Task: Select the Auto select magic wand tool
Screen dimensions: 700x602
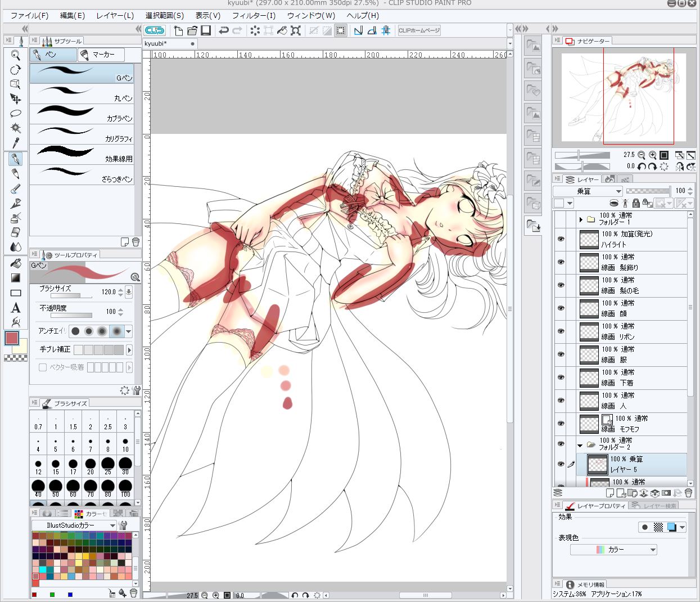Action: click(x=16, y=128)
